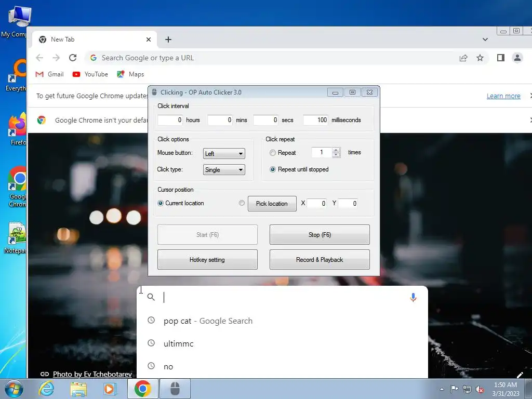Click Chrome's forward arrow

click(56, 58)
